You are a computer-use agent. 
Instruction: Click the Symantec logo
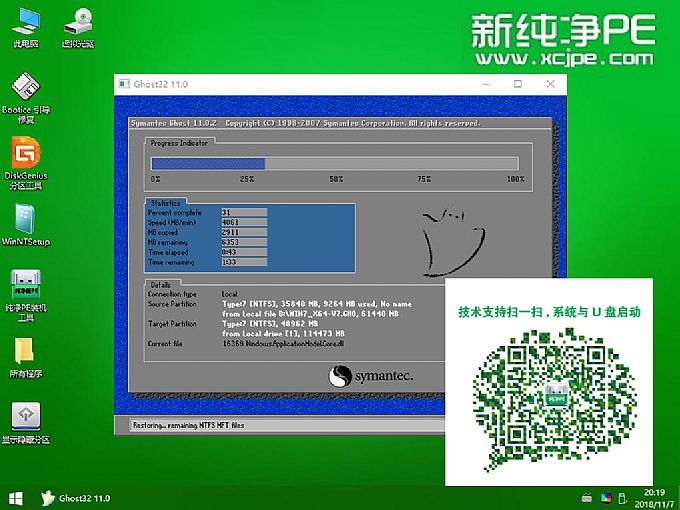click(370, 376)
